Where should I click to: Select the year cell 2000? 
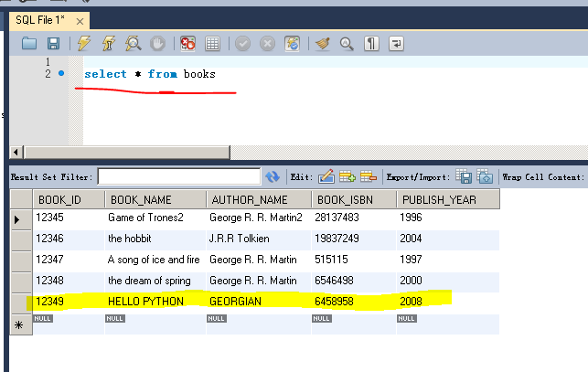point(448,281)
